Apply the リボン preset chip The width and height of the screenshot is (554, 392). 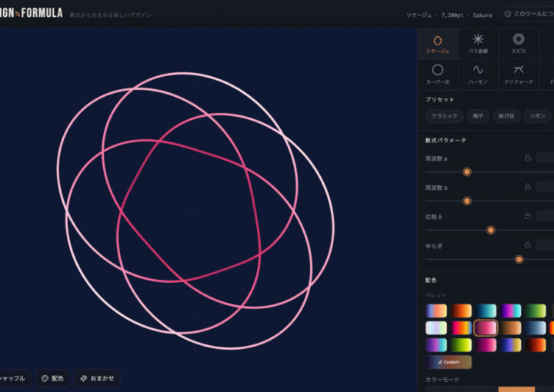point(537,116)
